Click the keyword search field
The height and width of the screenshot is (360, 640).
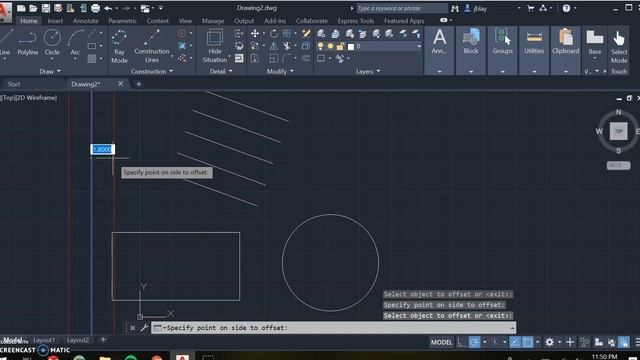point(402,8)
